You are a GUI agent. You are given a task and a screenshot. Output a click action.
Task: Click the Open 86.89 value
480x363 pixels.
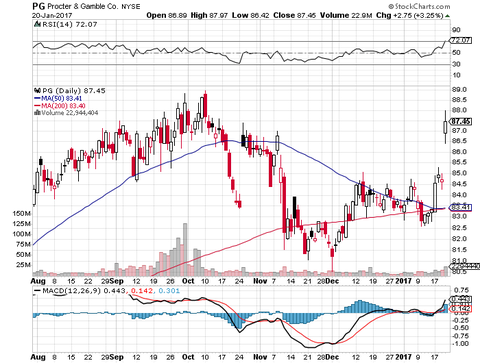(167, 15)
